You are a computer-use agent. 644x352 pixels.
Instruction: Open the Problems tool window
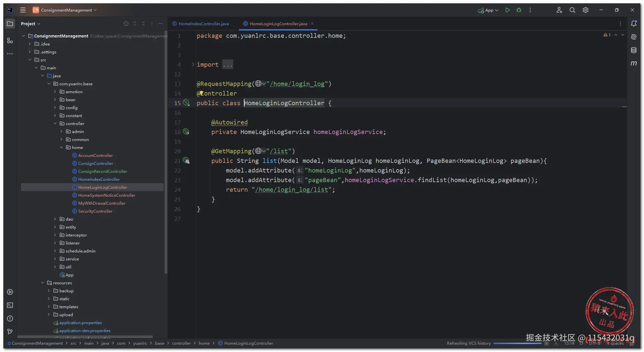(x=10, y=318)
